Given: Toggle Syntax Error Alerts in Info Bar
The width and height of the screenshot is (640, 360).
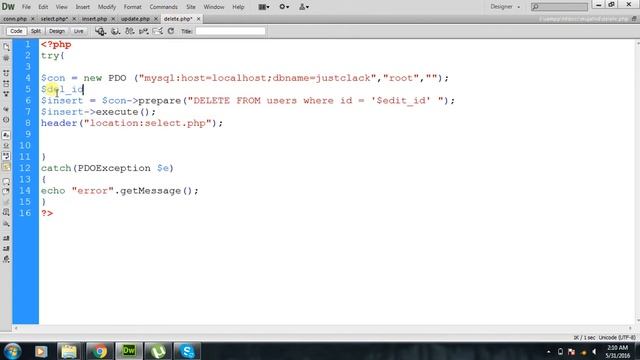Looking at the screenshot, I should pyautogui.click(x=6, y=167).
